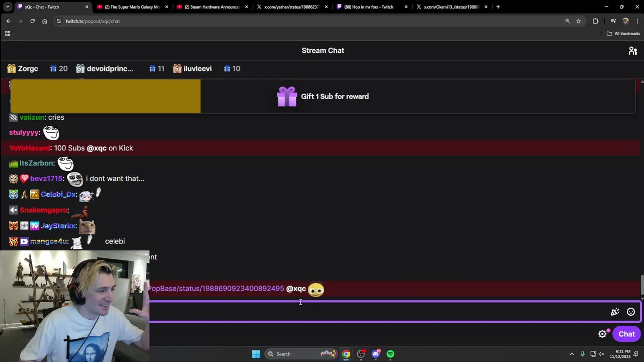Open the page zoom magnifier icon

568,21
